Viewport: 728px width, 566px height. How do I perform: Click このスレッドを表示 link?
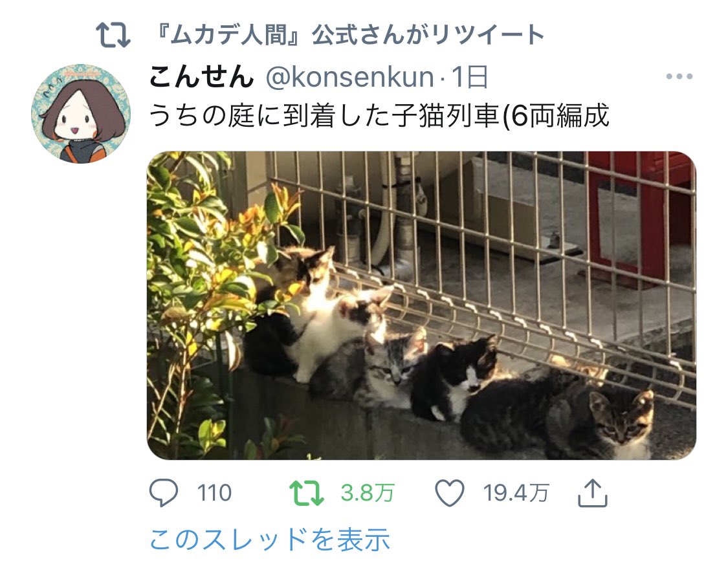pyautogui.click(x=269, y=539)
